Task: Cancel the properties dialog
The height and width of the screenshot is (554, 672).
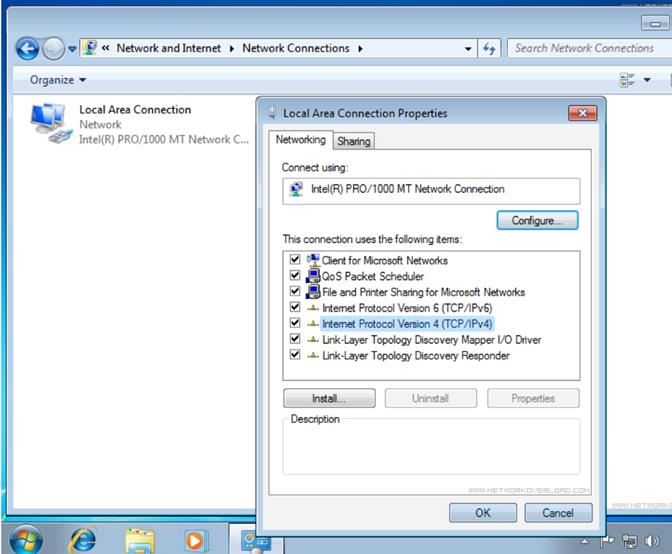Action: pos(558,513)
